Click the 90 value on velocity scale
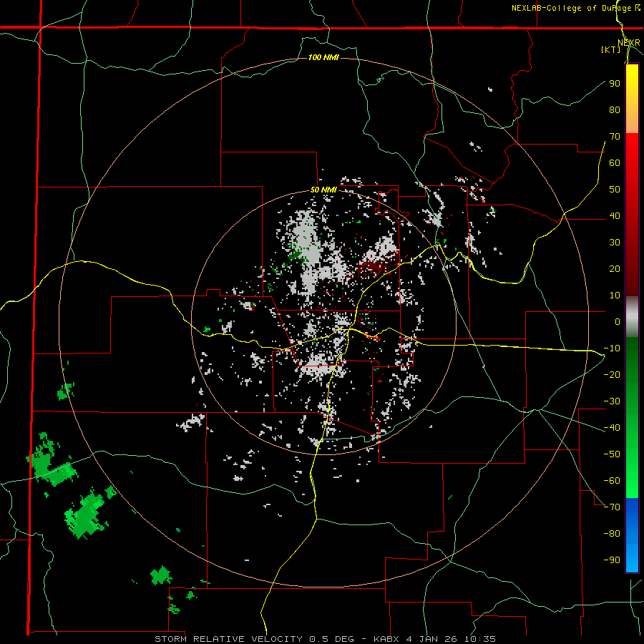The height and width of the screenshot is (644, 644). click(x=615, y=84)
